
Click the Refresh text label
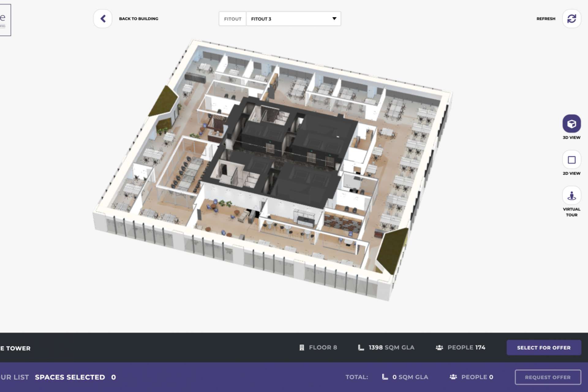pyautogui.click(x=546, y=19)
